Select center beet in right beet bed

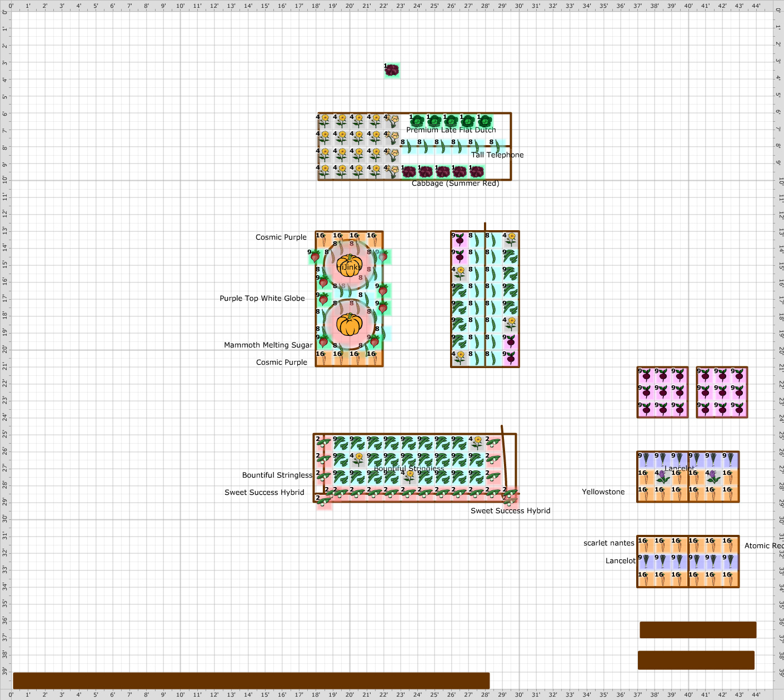point(722,392)
